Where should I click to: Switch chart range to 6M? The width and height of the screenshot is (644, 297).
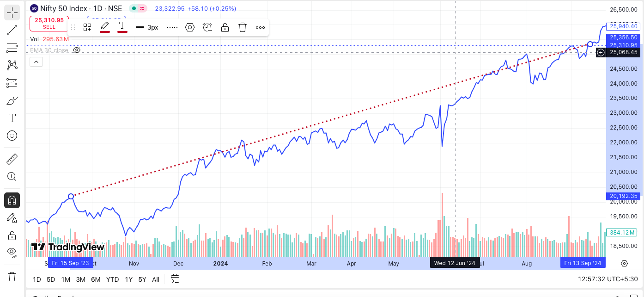[x=96, y=279]
